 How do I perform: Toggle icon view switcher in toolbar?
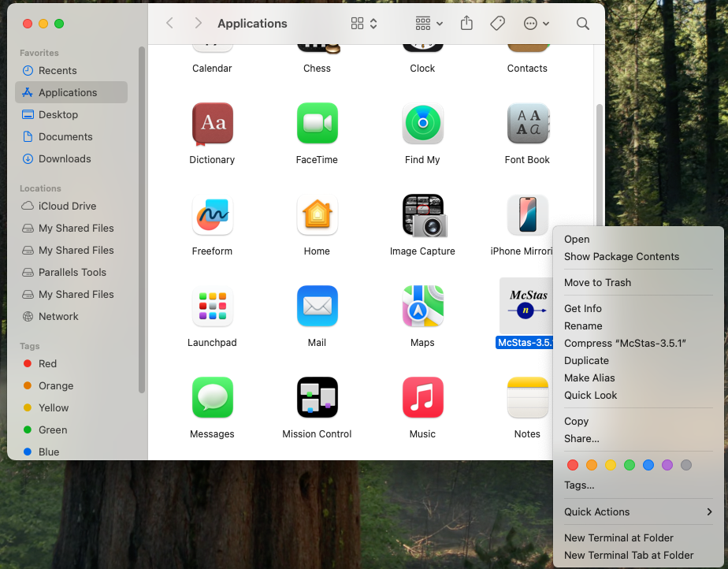coord(364,24)
